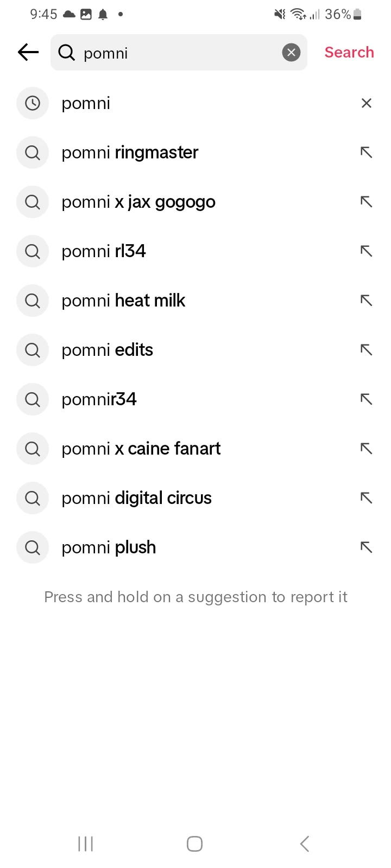Image resolution: width=391 pixels, height=868 pixels.
Task: Open the pomni x caine fanart suggestion
Action: [141, 449]
